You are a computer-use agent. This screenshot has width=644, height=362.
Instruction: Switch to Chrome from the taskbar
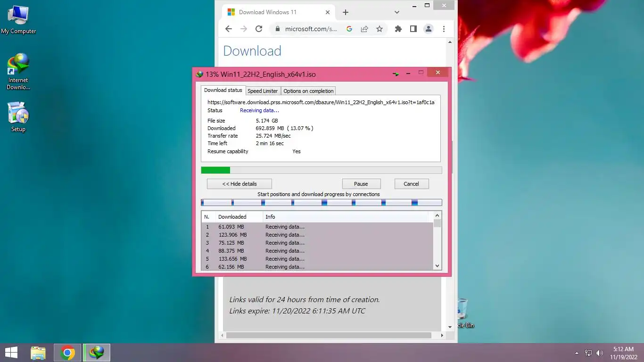pos(67,353)
